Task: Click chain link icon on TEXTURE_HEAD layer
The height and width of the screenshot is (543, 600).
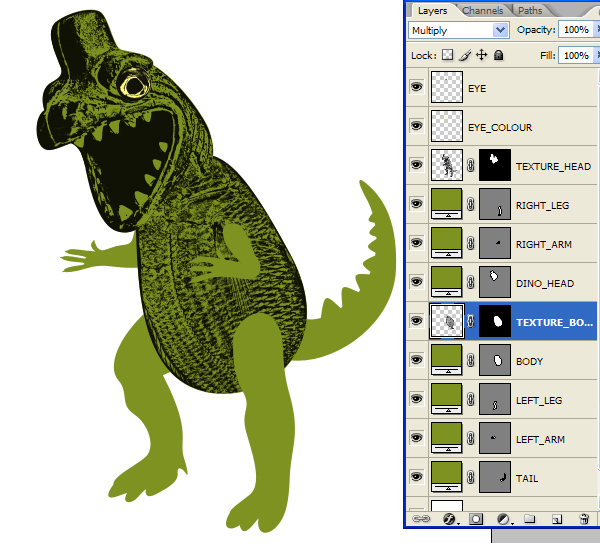Action: click(471, 165)
